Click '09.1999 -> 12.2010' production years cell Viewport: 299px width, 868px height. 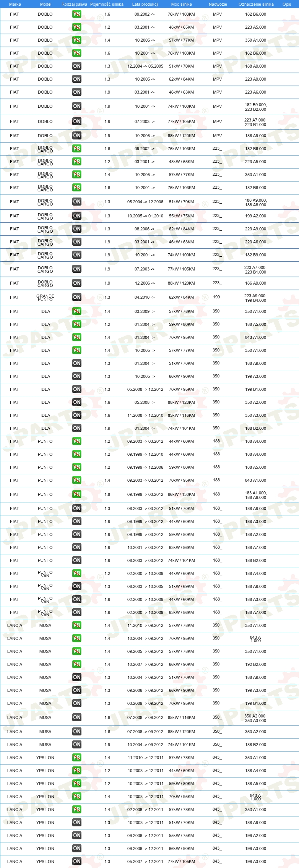pos(145,454)
